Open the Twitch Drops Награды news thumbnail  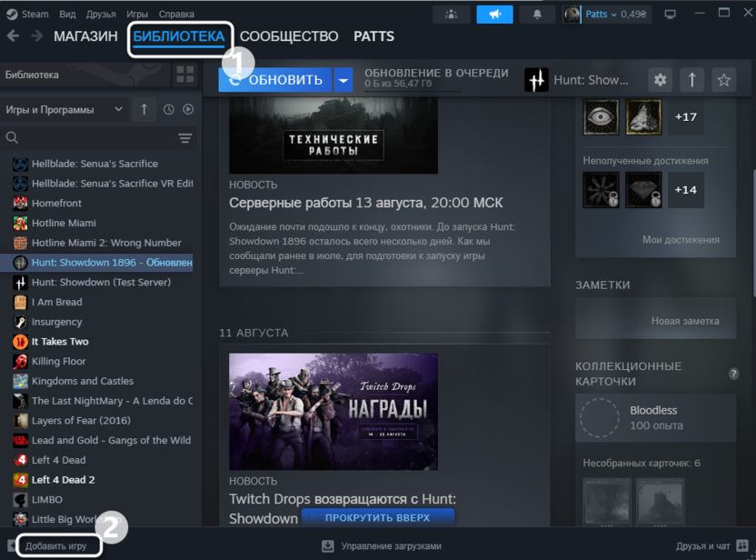[x=333, y=412]
